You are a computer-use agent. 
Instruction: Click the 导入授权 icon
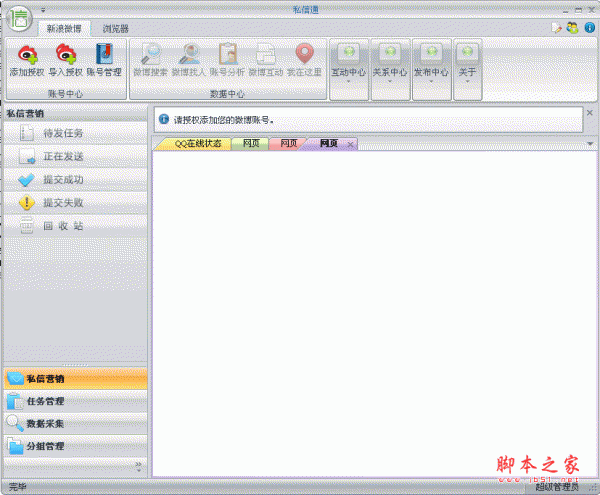point(66,54)
